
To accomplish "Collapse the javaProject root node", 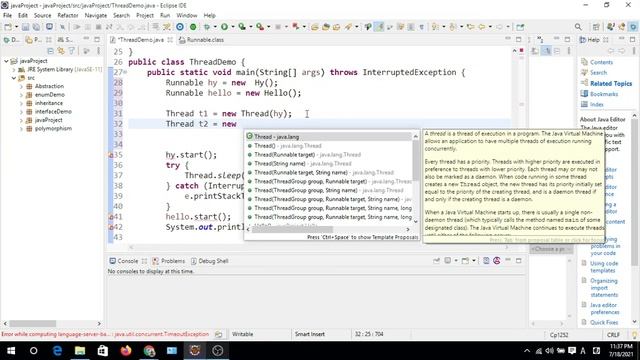I will [x=6, y=61].
